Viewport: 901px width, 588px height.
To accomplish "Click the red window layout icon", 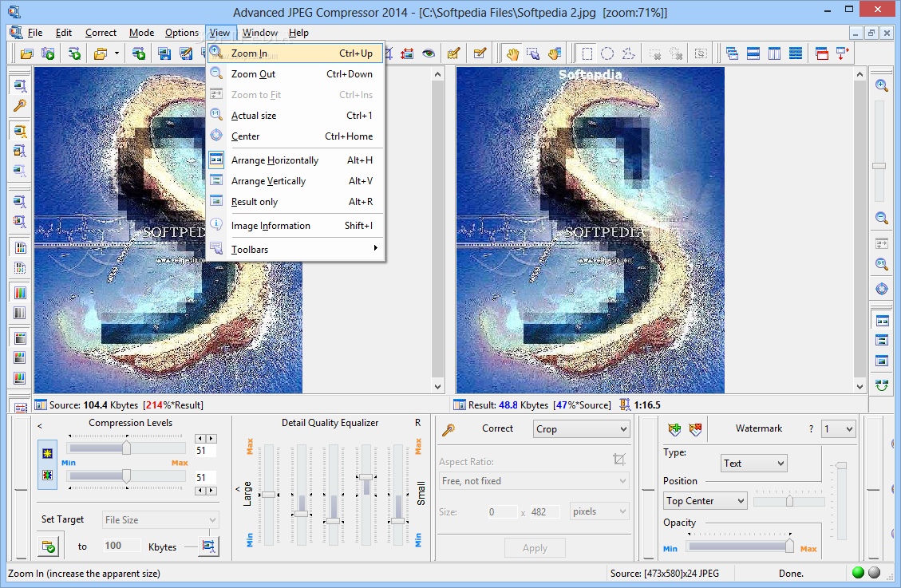I will 822,54.
